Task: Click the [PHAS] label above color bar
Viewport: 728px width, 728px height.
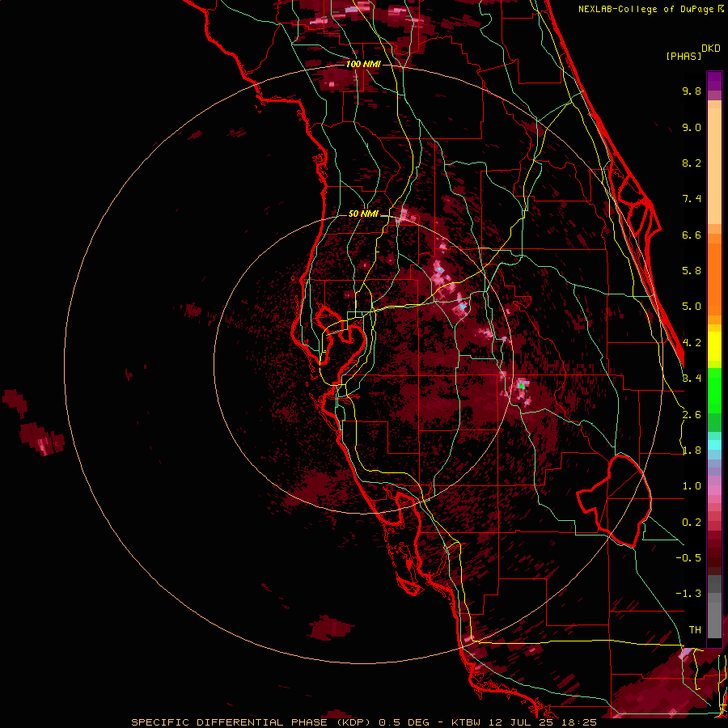Action: (684, 56)
